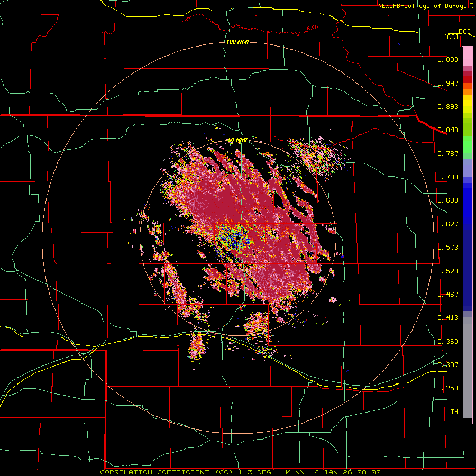This screenshot has width=476, height=476.
Task: Click the isolated echo cluster northeast of 50 NMI ring
Action: tap(319, 157)
